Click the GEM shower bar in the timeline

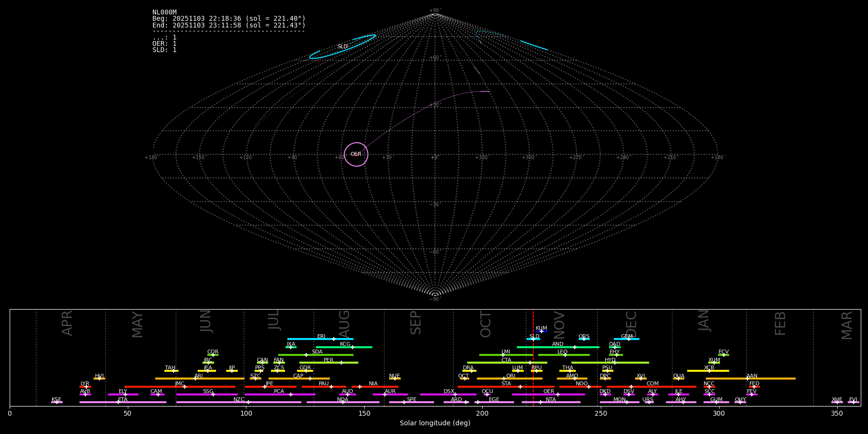click(x=626, y=339)
